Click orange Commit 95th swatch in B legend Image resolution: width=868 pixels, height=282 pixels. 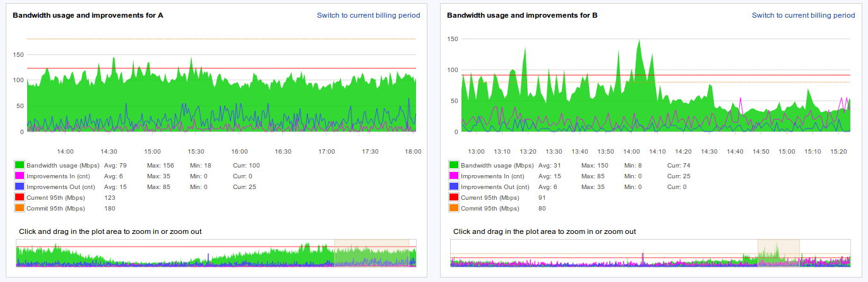(x=453, y=208)
